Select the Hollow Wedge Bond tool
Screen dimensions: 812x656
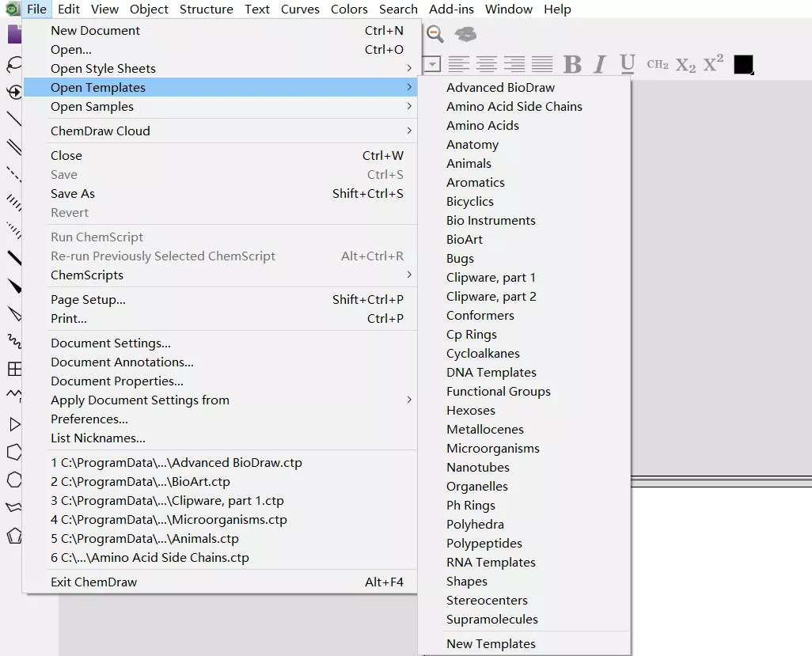(14, 313)
